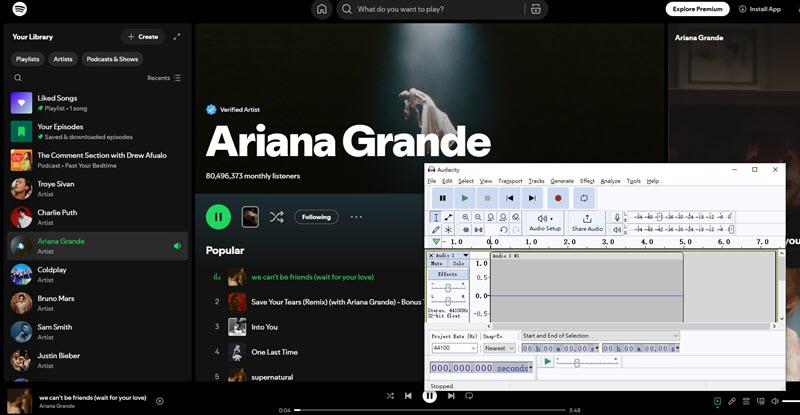
Task: Click the Spotify Home icon
Action: 322,9
